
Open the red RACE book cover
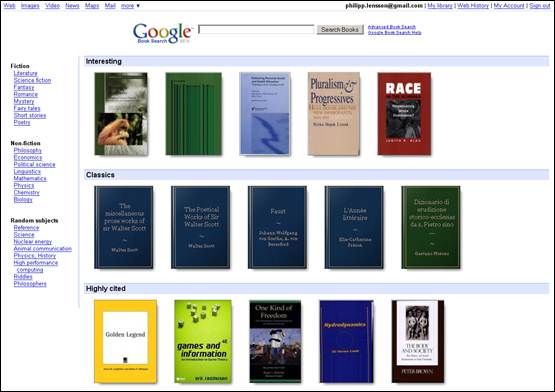[x=404, y=114]
